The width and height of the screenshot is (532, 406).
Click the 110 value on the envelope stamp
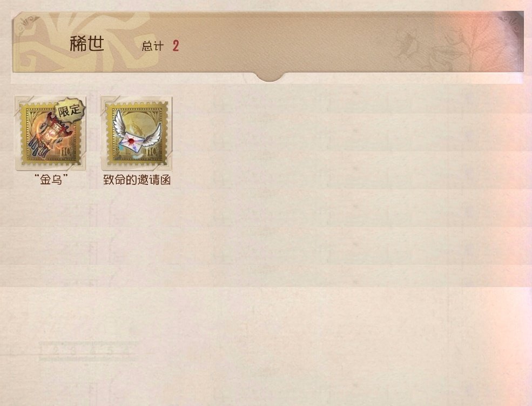coord(150,152)
